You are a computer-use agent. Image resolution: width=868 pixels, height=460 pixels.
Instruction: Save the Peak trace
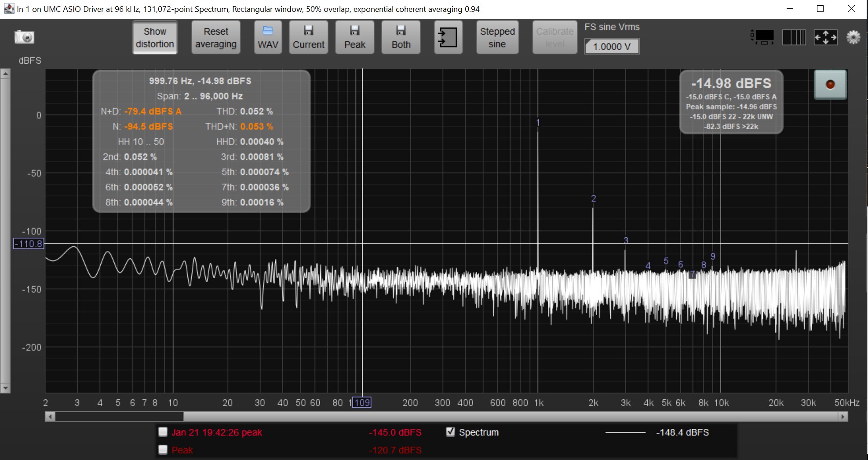[355, 38]
